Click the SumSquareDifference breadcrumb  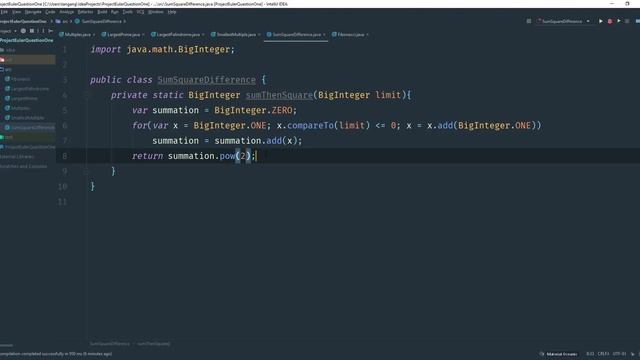[98, 21]
